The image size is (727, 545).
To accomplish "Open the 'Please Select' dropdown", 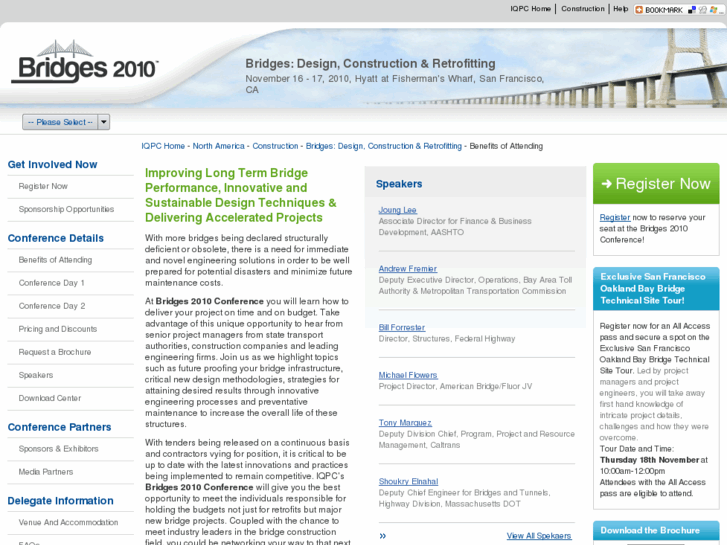I will click(66, 122).
